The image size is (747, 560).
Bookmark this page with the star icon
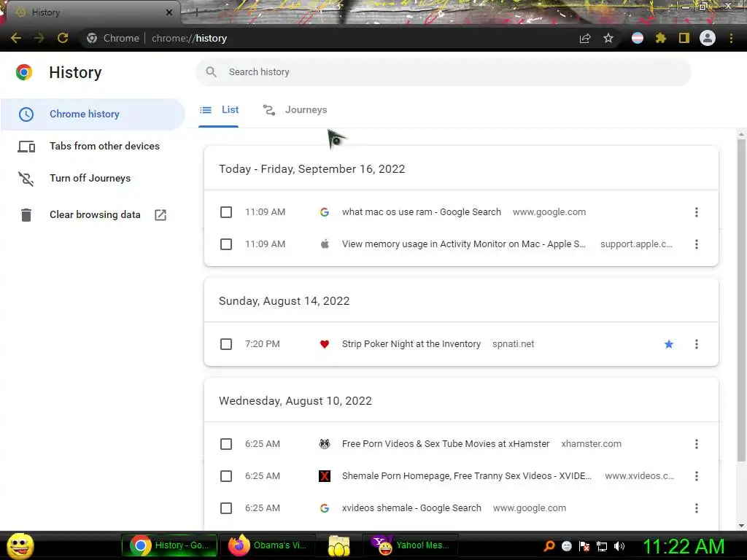tap(608, 38)
